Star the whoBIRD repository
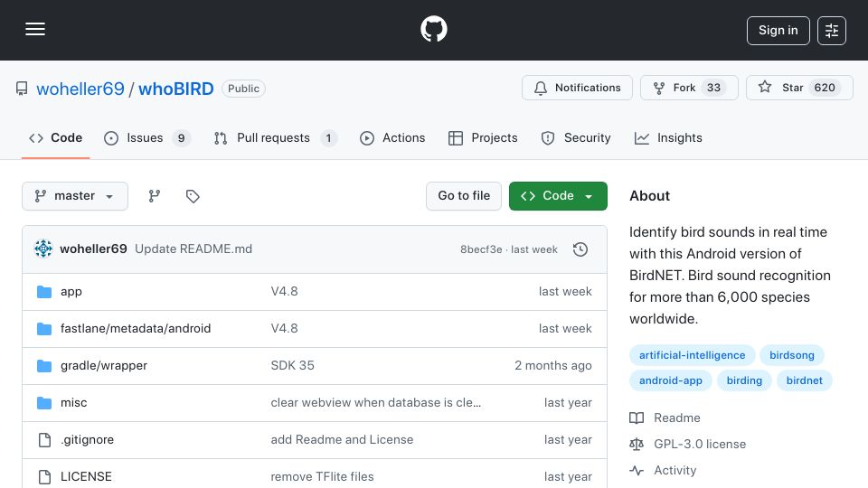 (799, 88)
